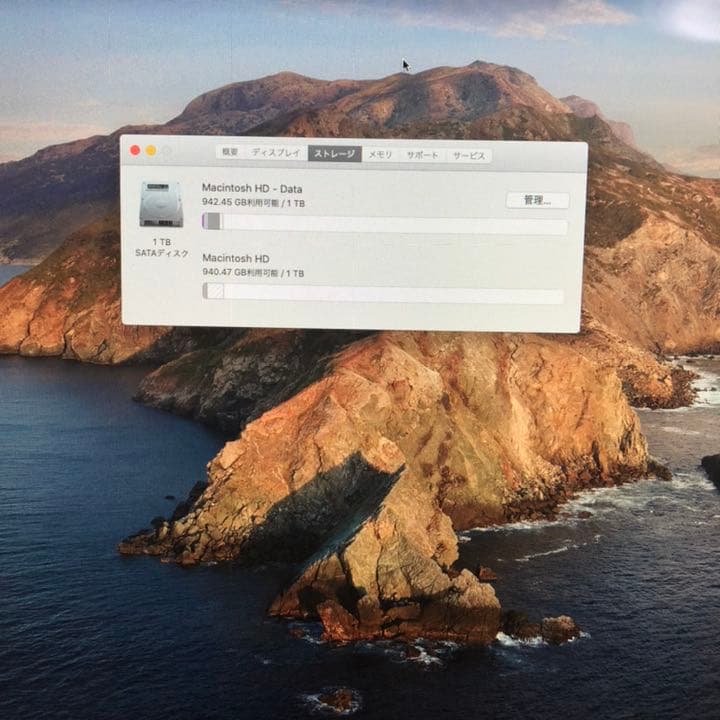
Task: Click the "SATAディスク" label
Action: click(162, 253)
